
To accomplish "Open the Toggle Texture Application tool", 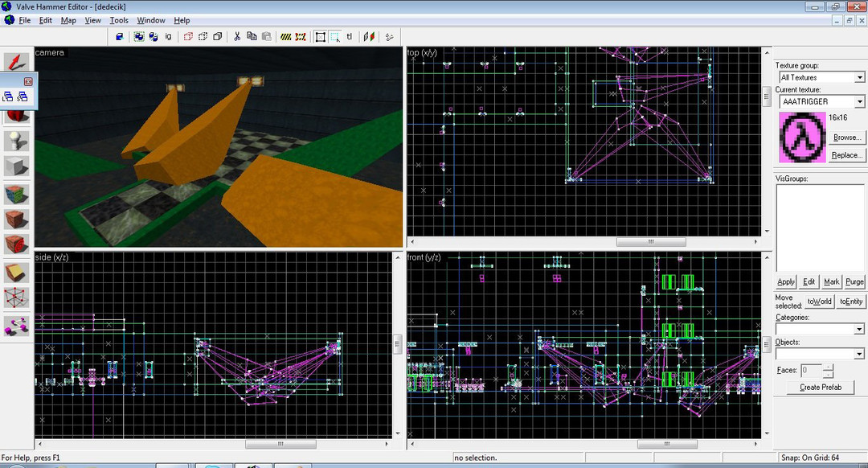I will click(17, 194).
